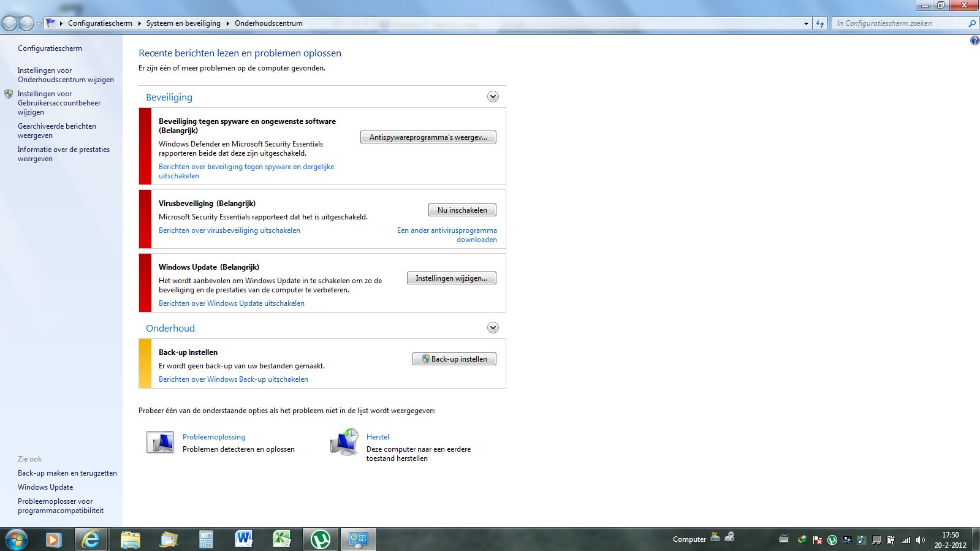Open the disc drive icon beside Computer toolbar
The width and height of the screenshot is (980, 551).
click(729, 537)
